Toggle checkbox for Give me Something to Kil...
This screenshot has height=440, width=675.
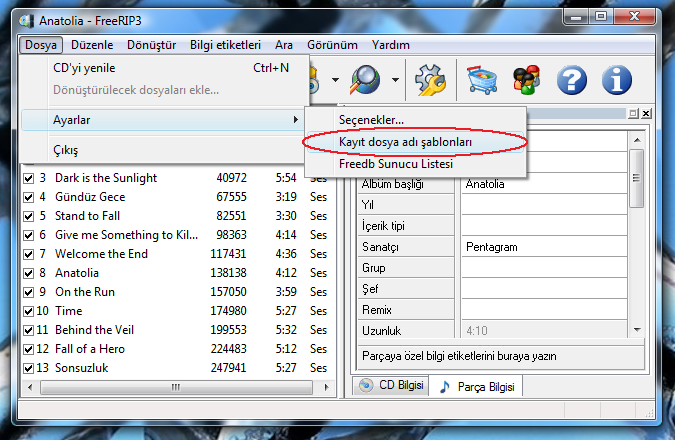tap(28, 235)
